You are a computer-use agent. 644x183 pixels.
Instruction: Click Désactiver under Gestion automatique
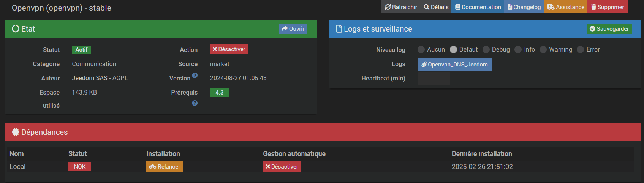pyautogui.click(x=282, y=166)
